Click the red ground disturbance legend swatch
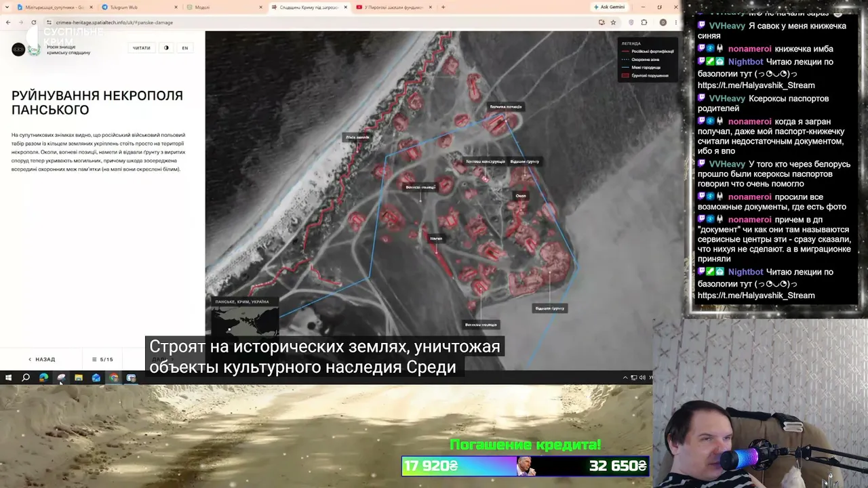Viewport: 868px width, 488px height. (x=625, y=75)
